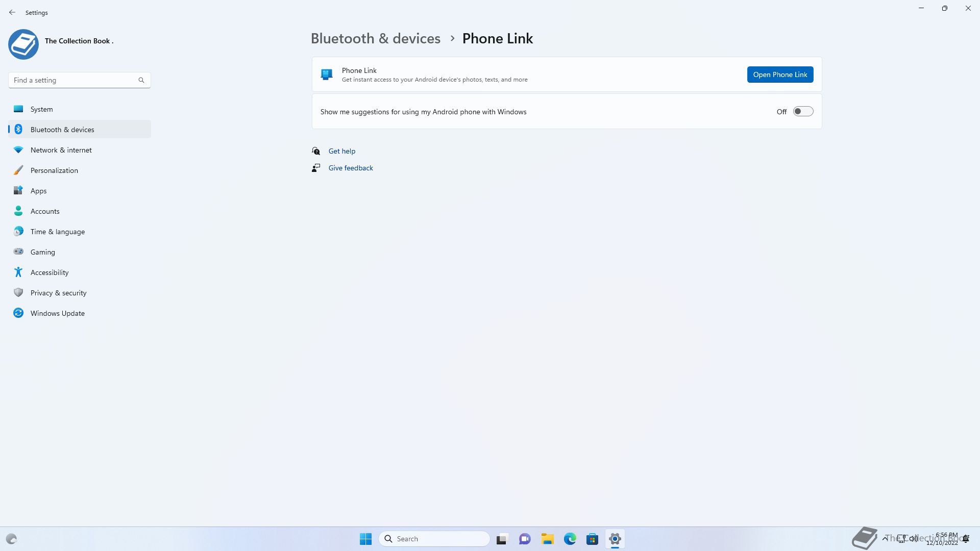Screen dimensions: 980x551
Task: Go to Accounts settings
Action: click(80, 211)
